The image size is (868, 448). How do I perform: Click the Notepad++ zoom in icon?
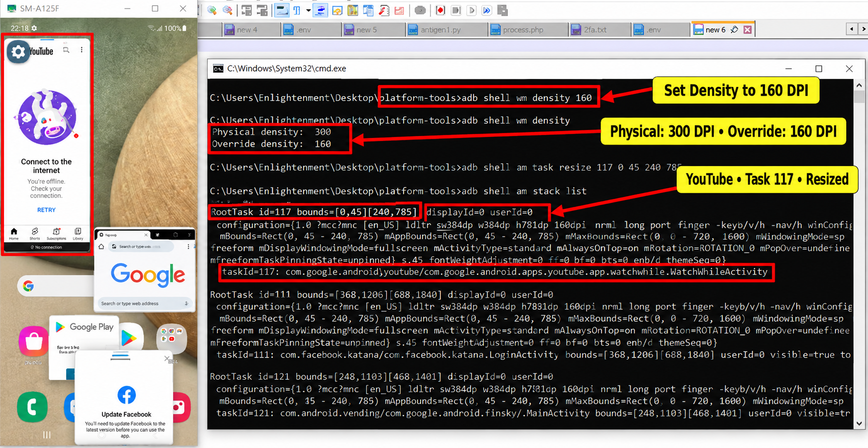pyautogui.click(x=212, y=10)
